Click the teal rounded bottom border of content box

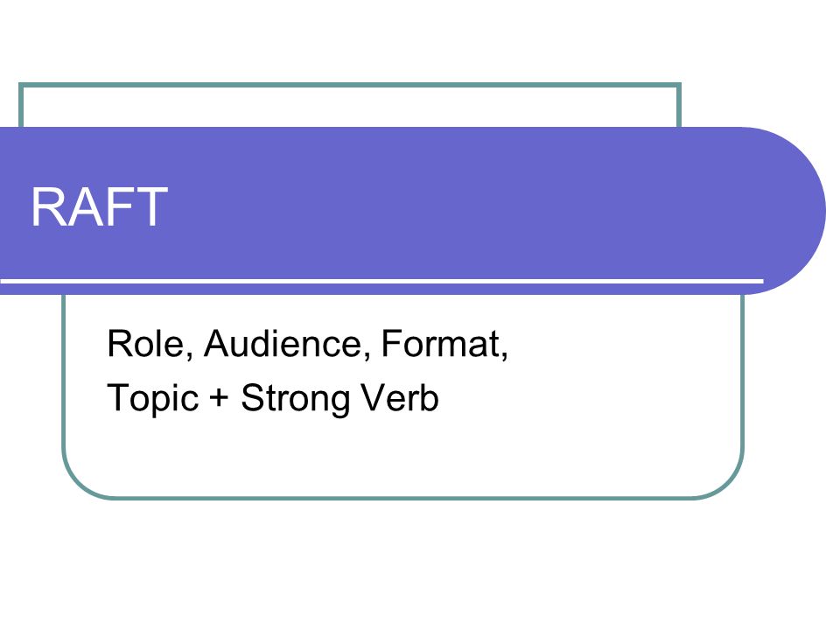[x=402, y=498]
